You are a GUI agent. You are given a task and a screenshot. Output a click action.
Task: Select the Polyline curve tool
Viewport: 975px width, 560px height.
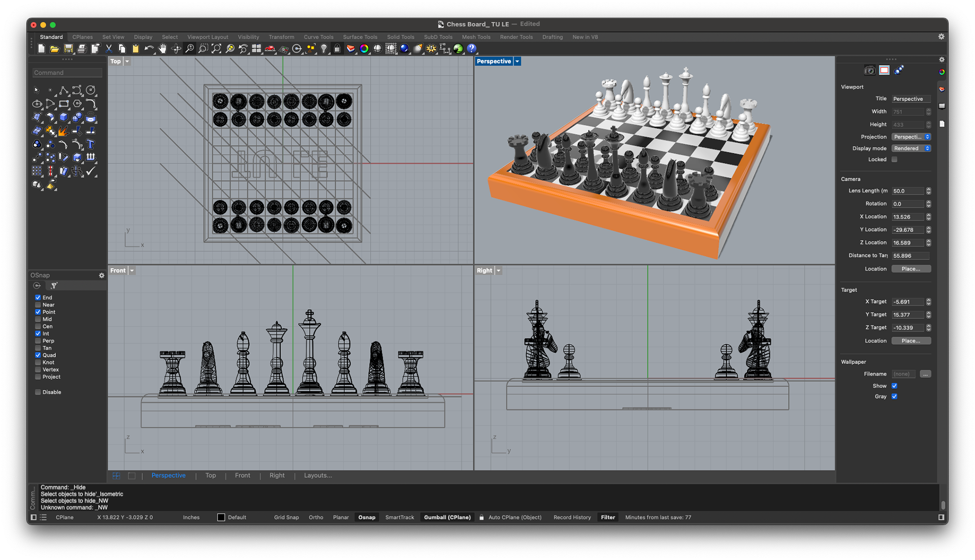(x=63, y=90)
